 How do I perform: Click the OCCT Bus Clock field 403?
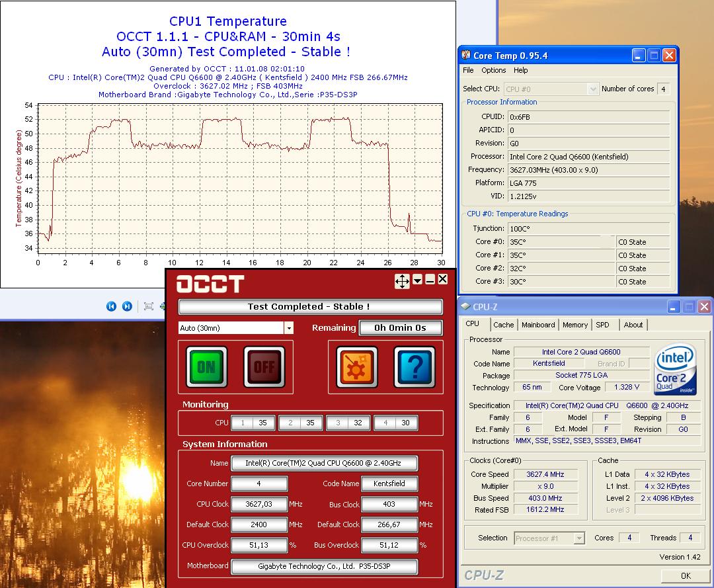pos(389,504)
